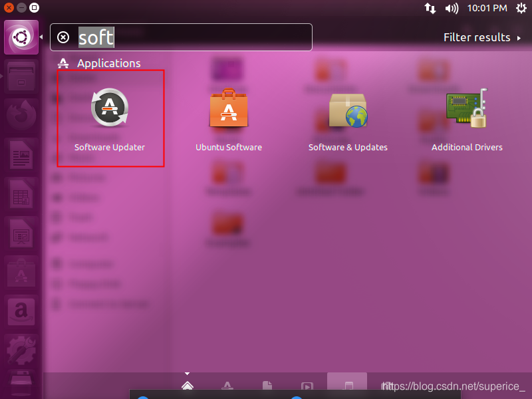Viewport: 532px width, 399px height.
Task: Maximize the Dash with the square button
Action: [x=34, y=7]
